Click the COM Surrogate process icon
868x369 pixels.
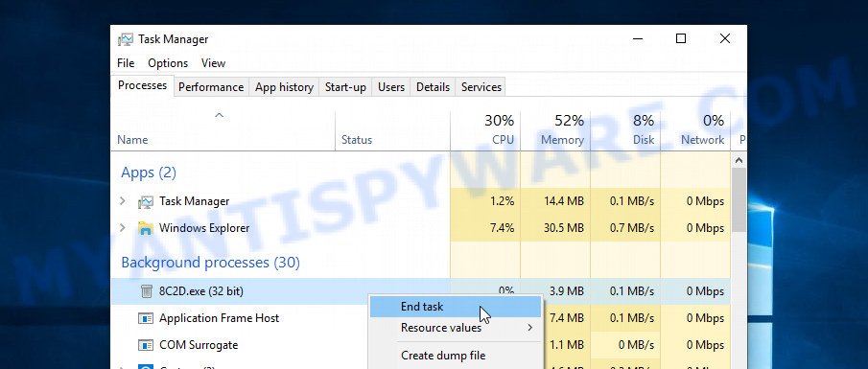pyautogui.click(x=146, y=345)
